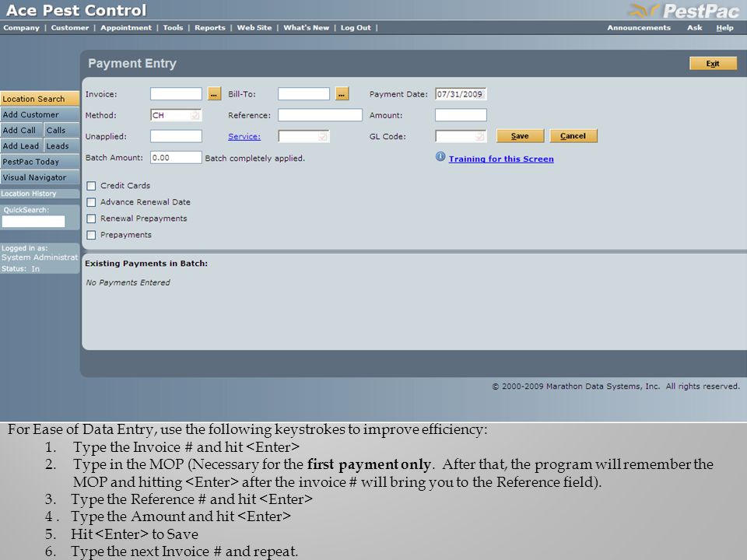This screenshot has height=560, width=747.
Task: Tick the Prepayments checkbox
Action: click(92, 235)
